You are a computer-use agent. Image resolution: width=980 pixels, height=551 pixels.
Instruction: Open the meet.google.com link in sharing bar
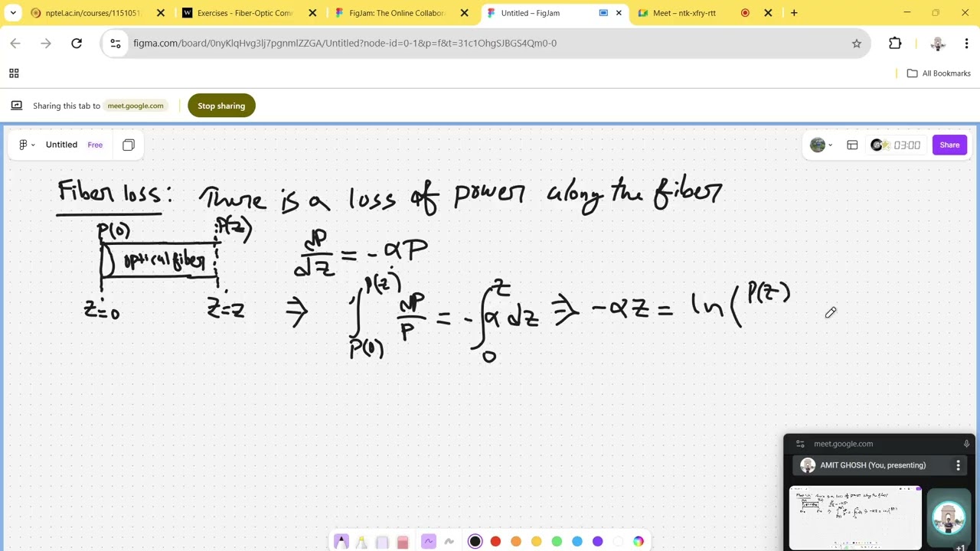tap(136, 106)
